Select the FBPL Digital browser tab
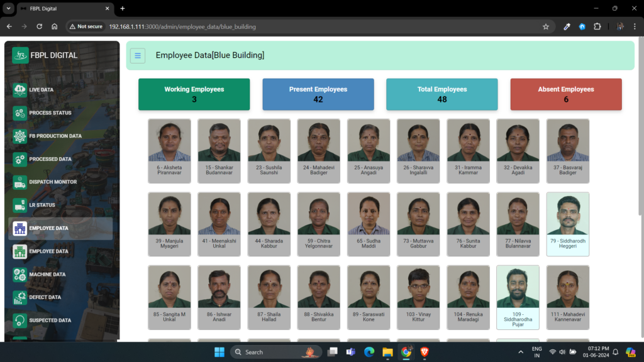 65,9
